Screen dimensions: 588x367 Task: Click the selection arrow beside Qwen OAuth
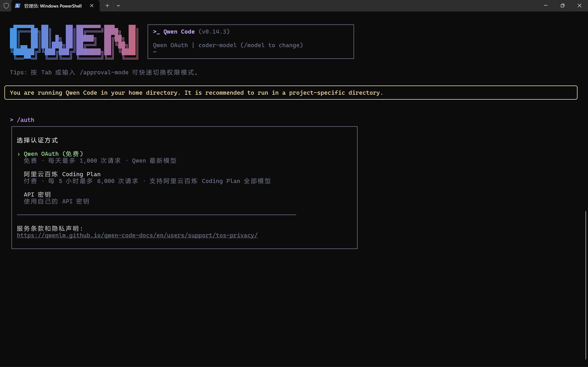tap(19, 154)
